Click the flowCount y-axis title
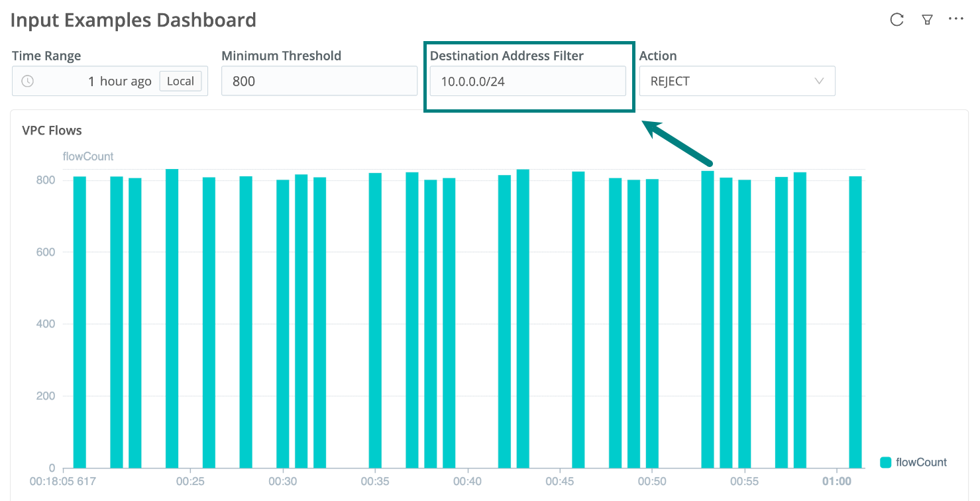Image resolution: width=980 pixels, height=501 pixels. [x=88, y=156]
